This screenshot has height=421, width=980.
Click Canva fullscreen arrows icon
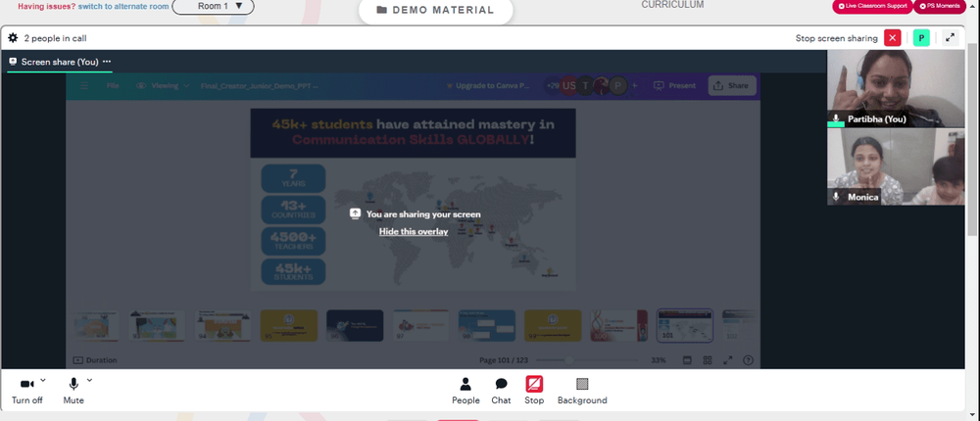(727, 360)
